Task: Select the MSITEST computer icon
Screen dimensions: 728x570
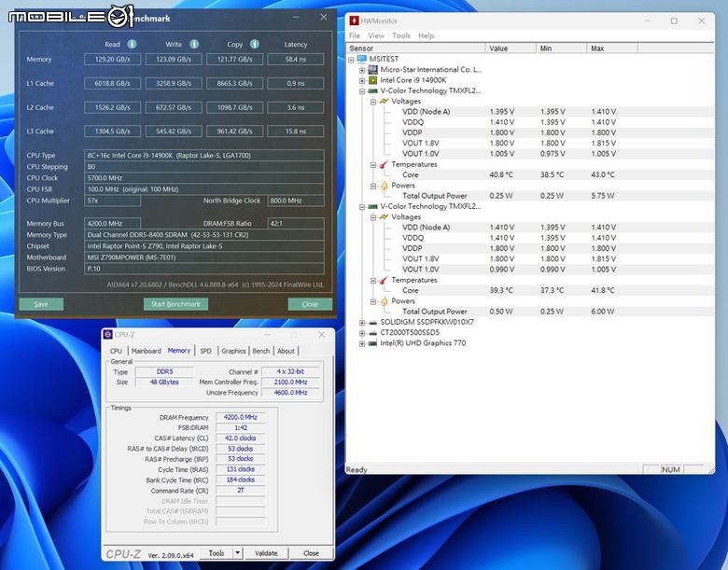Action: pos(362,59)
